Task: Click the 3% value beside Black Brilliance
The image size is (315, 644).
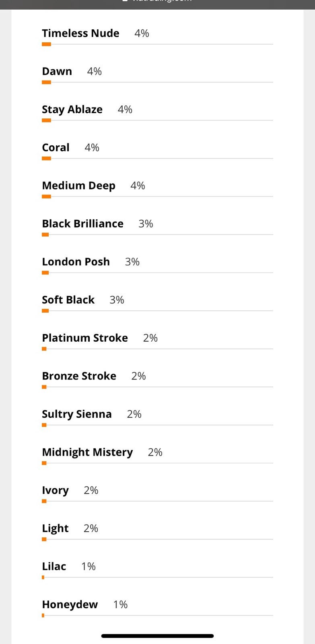Action: click(x=146, y=224)
